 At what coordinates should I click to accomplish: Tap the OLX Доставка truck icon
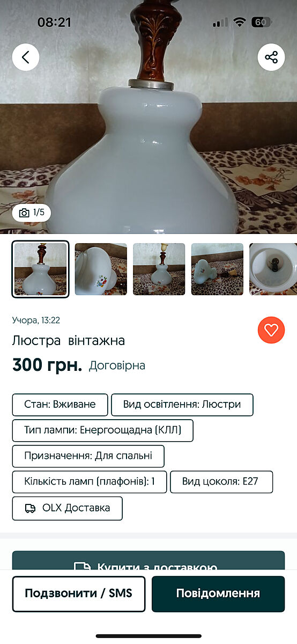pyautogui.click(x=31, y=508)
